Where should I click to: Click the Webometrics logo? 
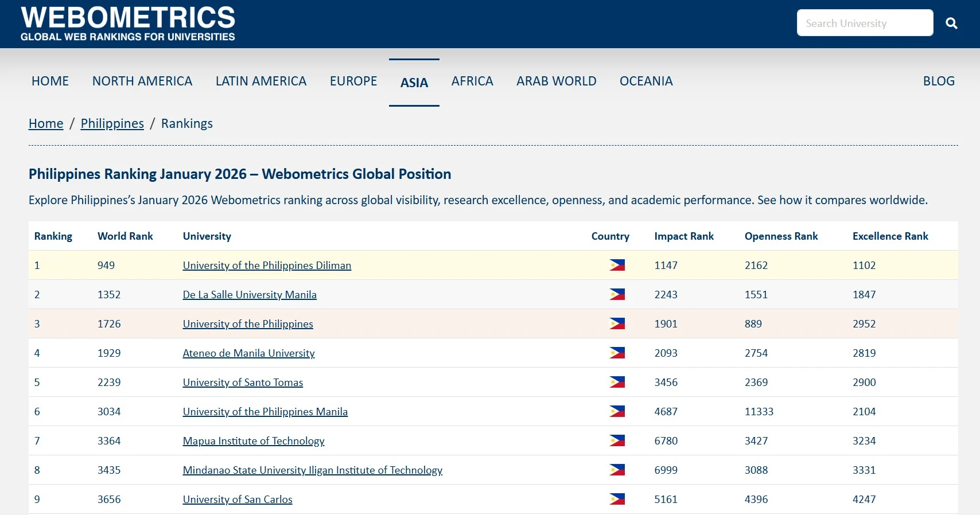click(x=128, y=24)
